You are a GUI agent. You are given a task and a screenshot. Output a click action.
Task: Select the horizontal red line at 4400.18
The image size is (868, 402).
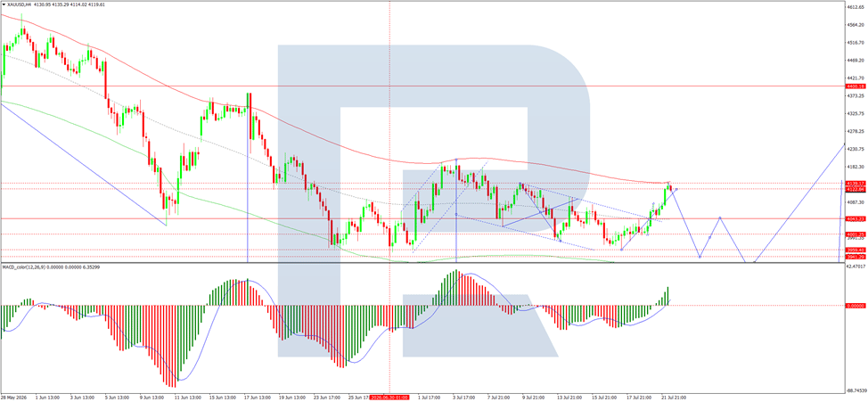tap(421, 86)
